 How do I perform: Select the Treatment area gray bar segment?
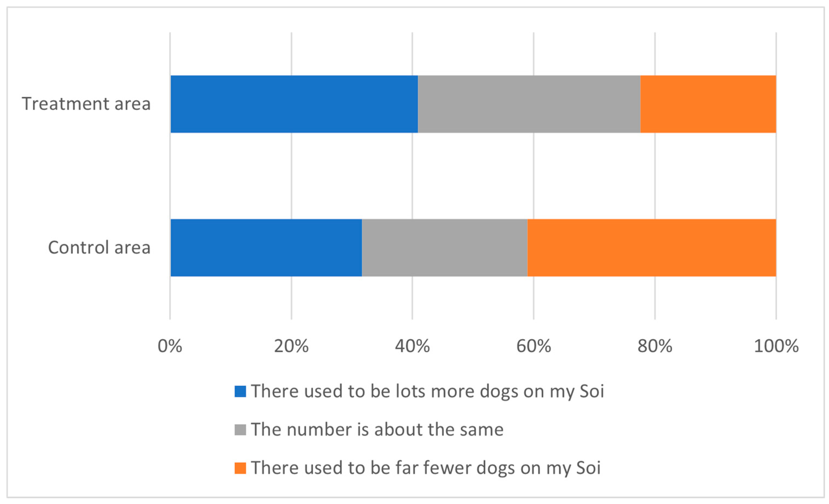pos(529,104)
